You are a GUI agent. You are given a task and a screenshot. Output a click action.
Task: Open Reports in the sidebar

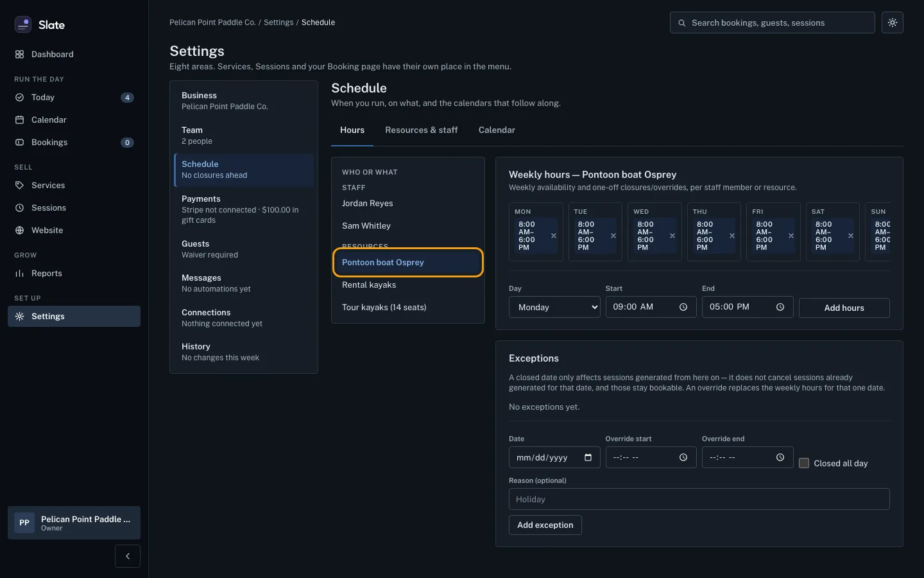click(74, 274)
